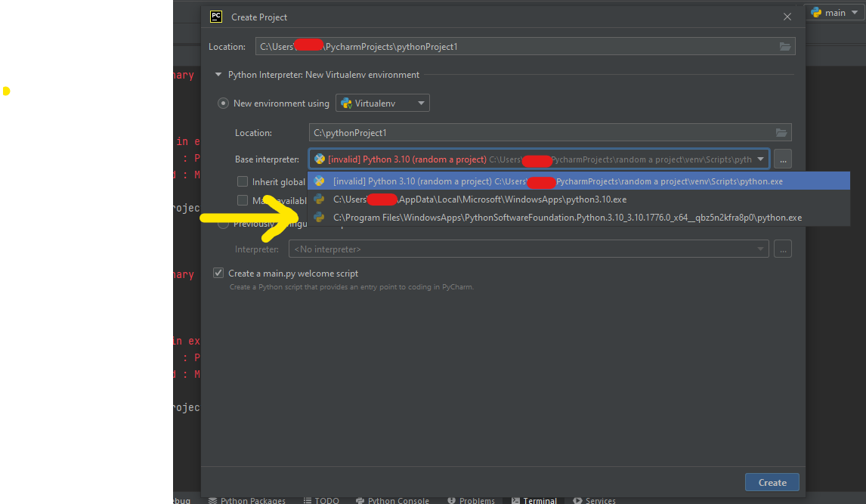This screenshot has width=866, height=504.
Task: Click the PyCharm logo in the Create Project title bar
Action: coord(216,17)
